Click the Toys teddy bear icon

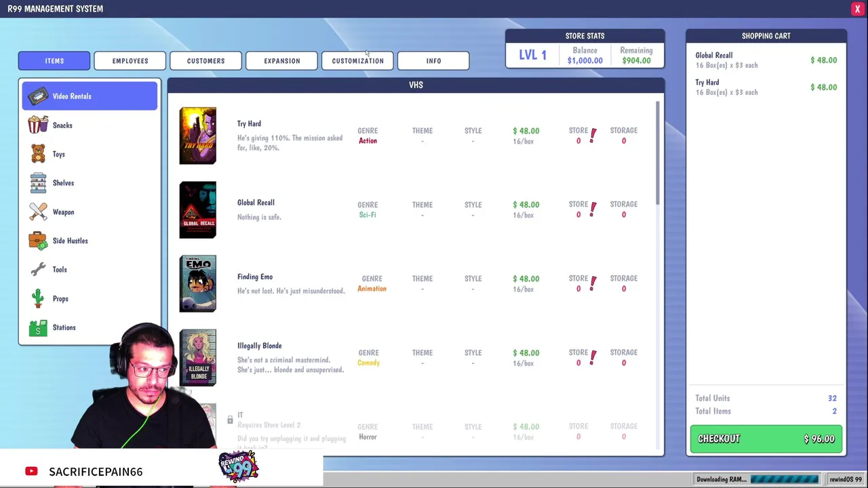pyautogui.click(x=38, y=154)
